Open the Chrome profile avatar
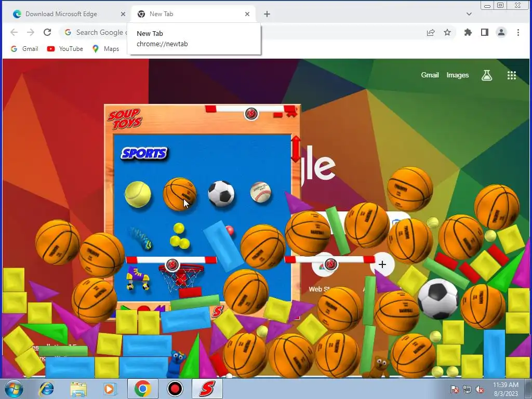This screenshot has width=532, height=399. pyautogui.click(x=501, y=32)
